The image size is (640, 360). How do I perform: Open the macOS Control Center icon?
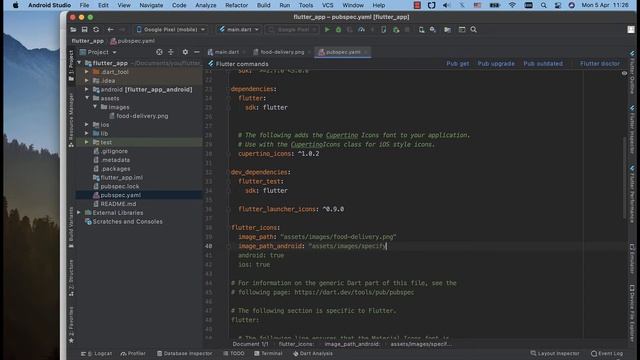pos(558,5)
